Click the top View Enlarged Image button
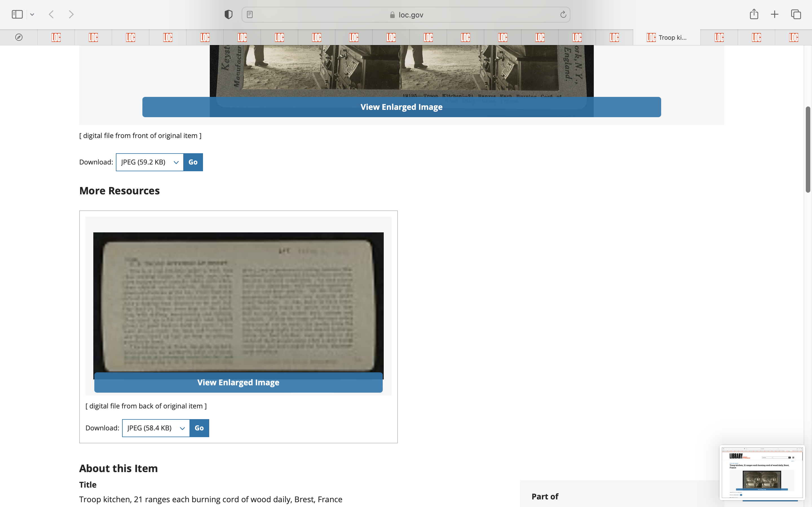 tap(401, 107)
